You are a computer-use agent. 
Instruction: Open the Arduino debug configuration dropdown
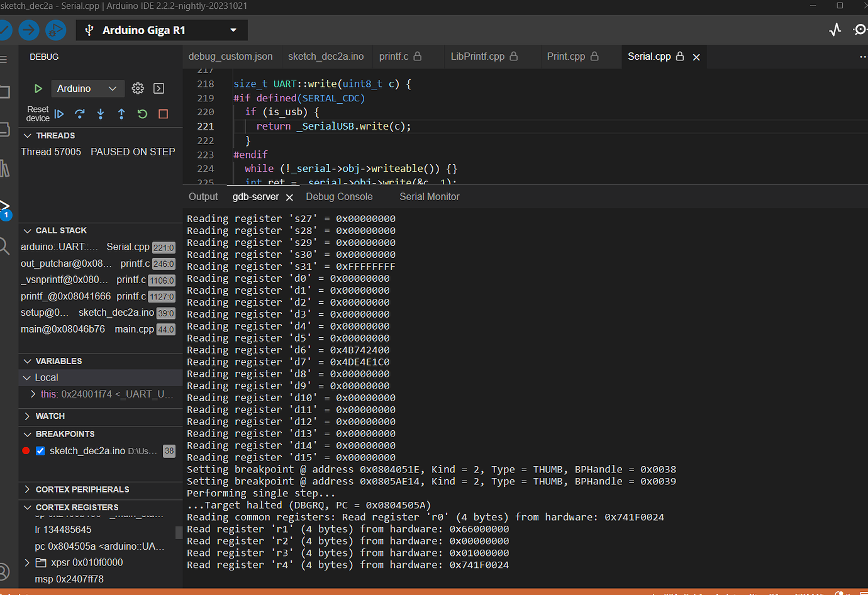pos(88,88)
